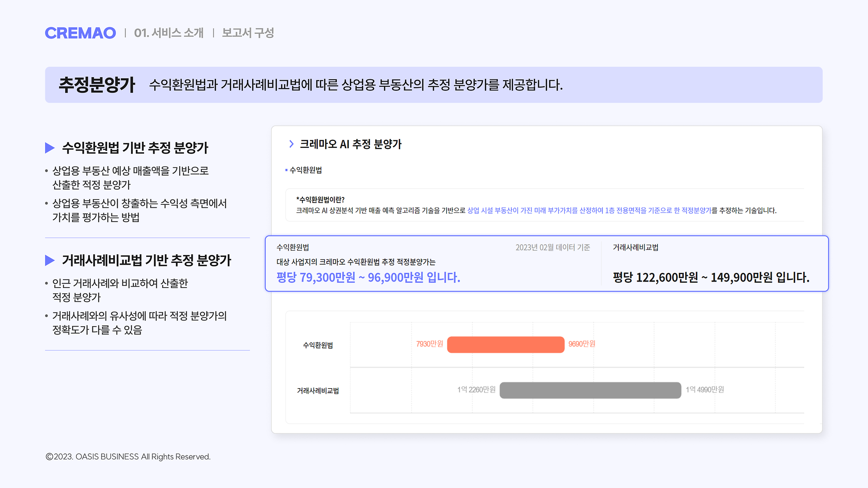Image resolution: width=868 pixels, height=488 pixels.
Task: Click the 1억 4990만원 chart label
Action: coord(705,390)
